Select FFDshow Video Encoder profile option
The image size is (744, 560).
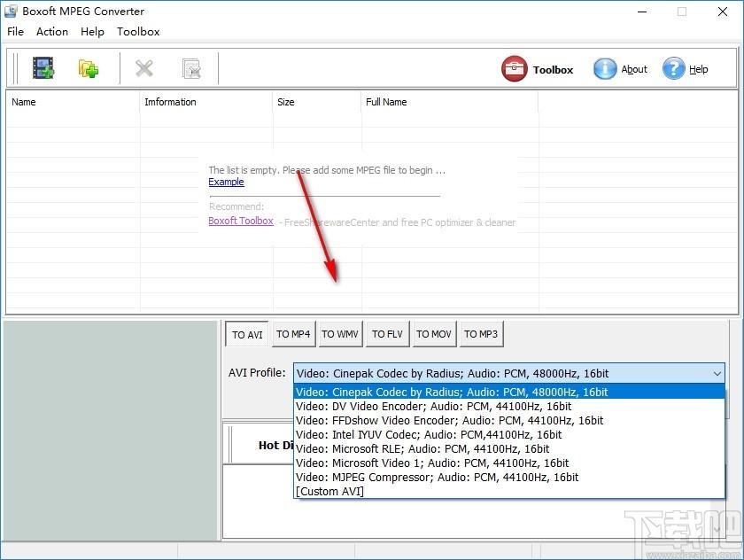(x=509, y=421)
